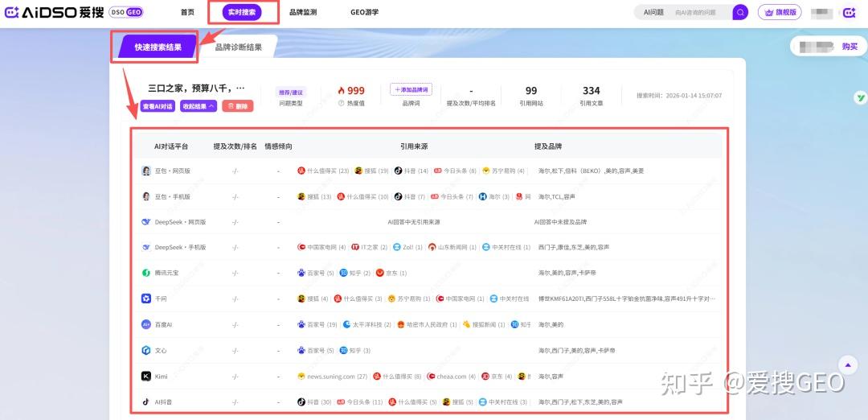Click the 三口之家，预算八千 question title
The width and height of the screenshot is (868, 420).
[197, 88]
